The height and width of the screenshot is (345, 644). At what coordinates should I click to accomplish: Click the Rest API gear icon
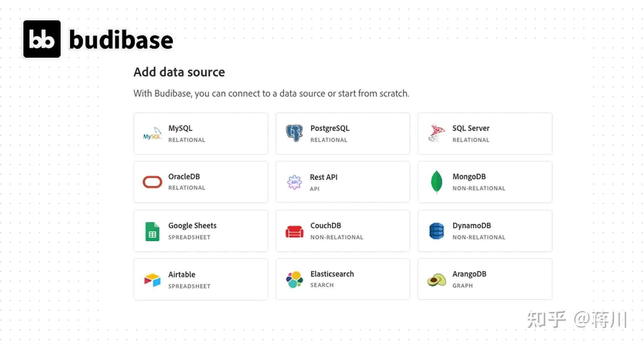[x=294, y=182]
